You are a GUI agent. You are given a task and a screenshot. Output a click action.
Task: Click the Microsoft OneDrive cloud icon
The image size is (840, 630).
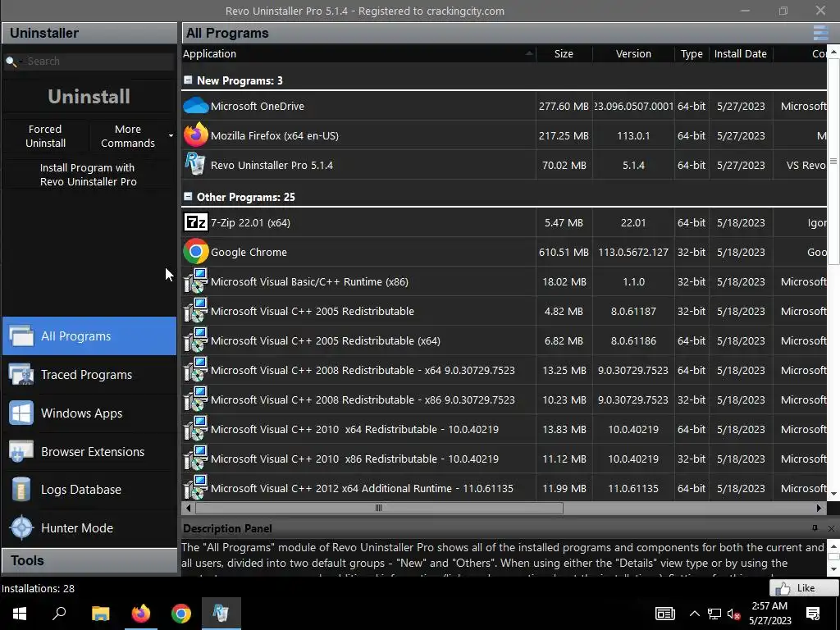195,106
